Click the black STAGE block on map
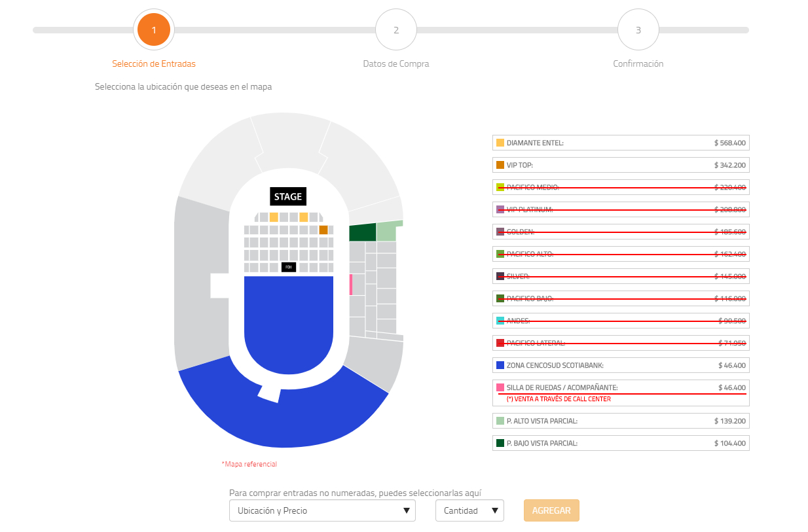Image resolution: width=808 pixels, height=532 pixels. [288, 196]
